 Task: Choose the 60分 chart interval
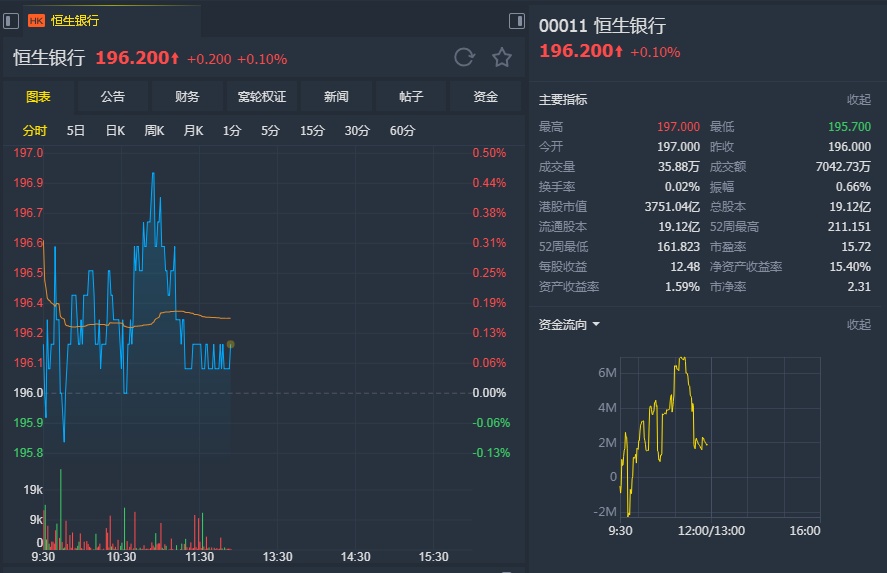tap(402, 130)
